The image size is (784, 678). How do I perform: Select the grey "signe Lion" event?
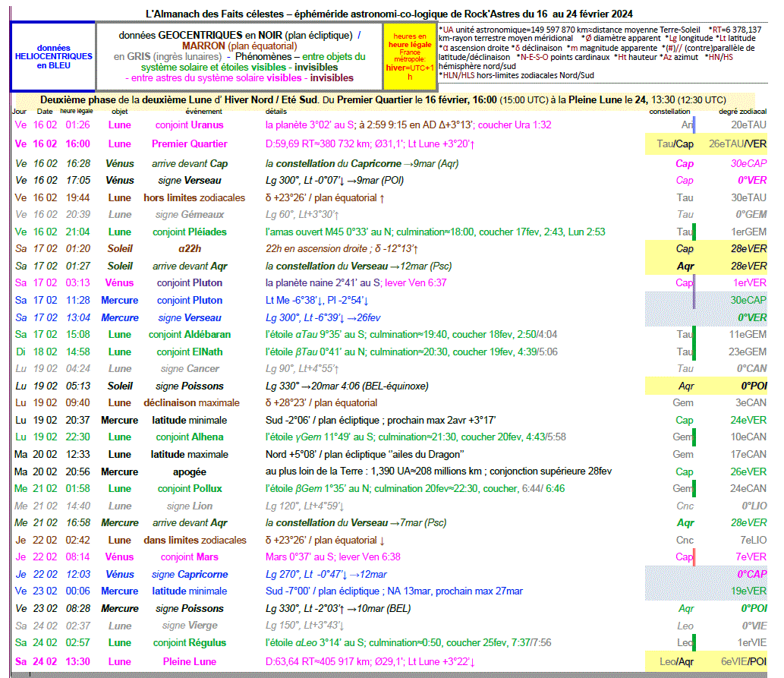coord(190,506)
